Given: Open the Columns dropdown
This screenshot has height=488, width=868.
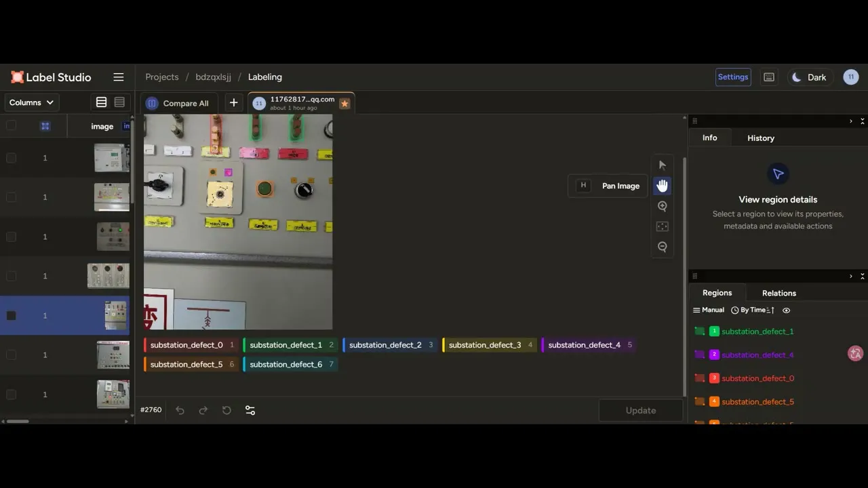Looking at the screenshot, I should coord(32,102).
